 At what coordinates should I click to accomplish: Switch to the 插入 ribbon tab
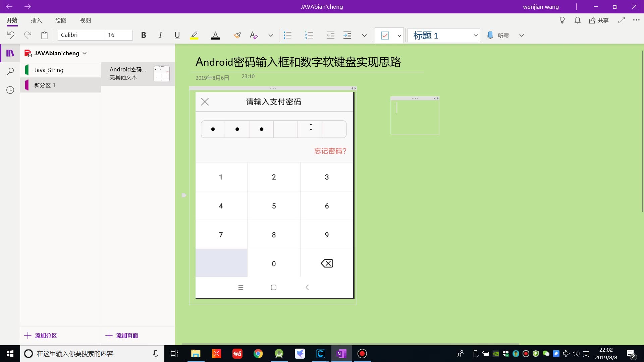click(x=36, y=20)
